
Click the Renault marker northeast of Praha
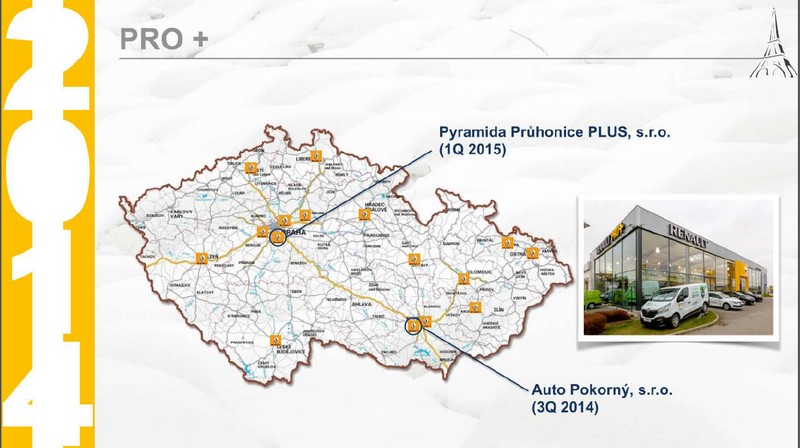coord(305,214)
